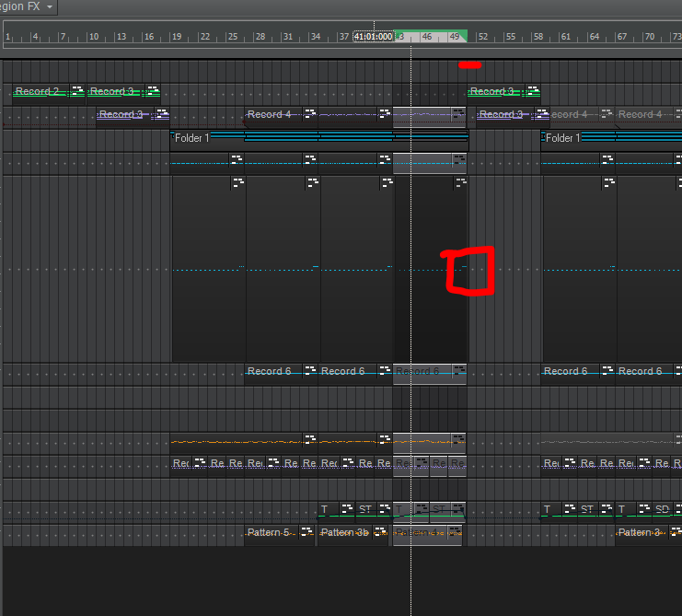
Task: Click the icon on the T clip at measure 35
Action: click(347, 508)
